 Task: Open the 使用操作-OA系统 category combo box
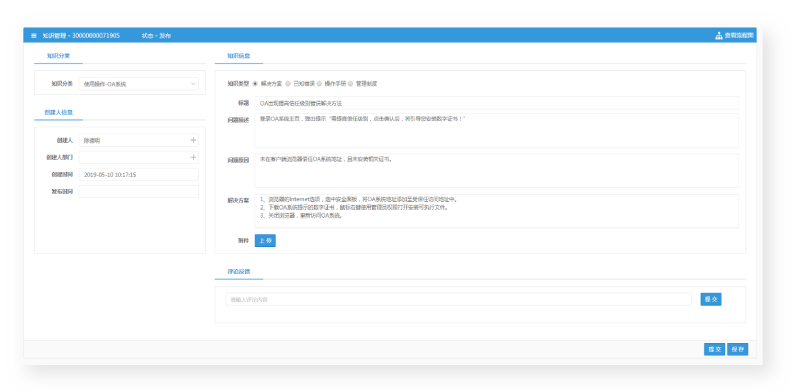pyautogui.click(x=139, y=84)
